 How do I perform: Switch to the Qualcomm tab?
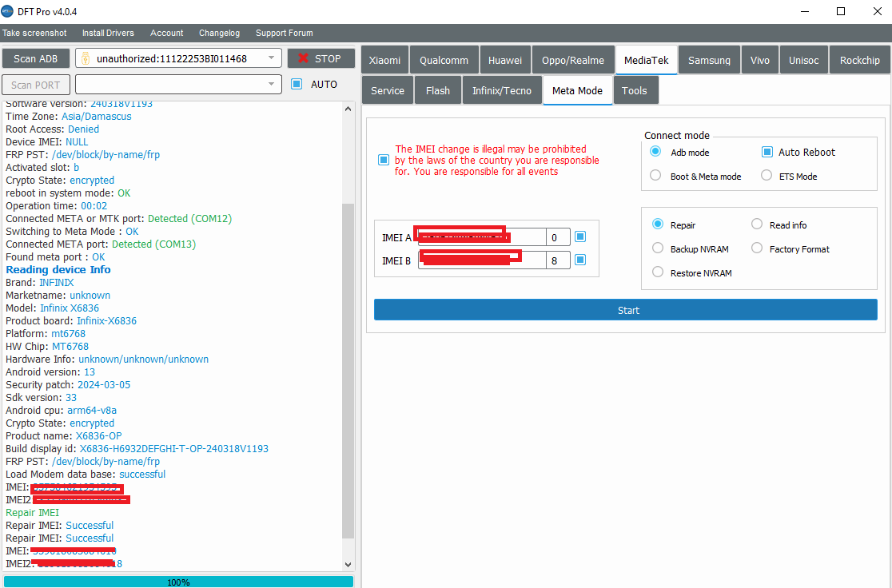click(x=444, y=60)
